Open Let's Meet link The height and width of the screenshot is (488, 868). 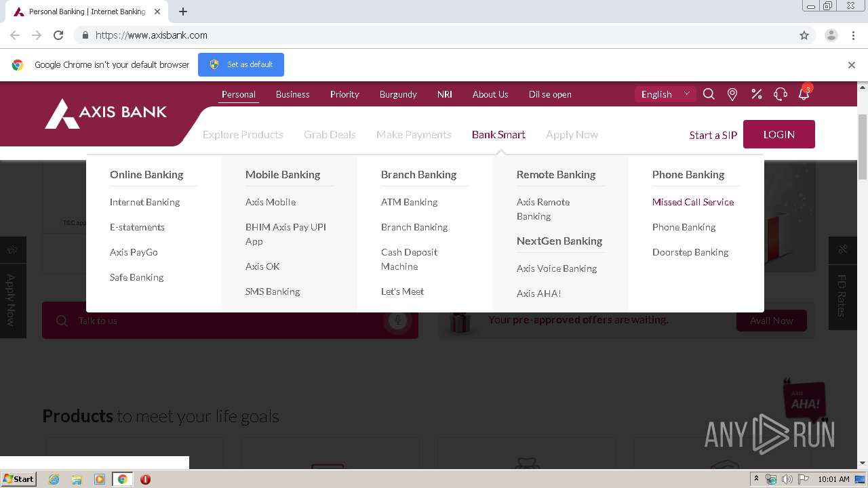(402, 291)
